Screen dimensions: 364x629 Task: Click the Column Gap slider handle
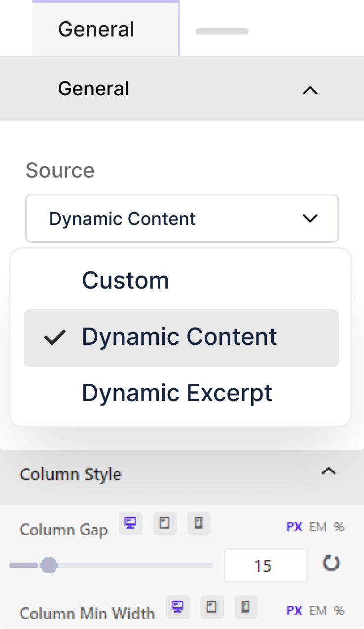click(48, 565)
